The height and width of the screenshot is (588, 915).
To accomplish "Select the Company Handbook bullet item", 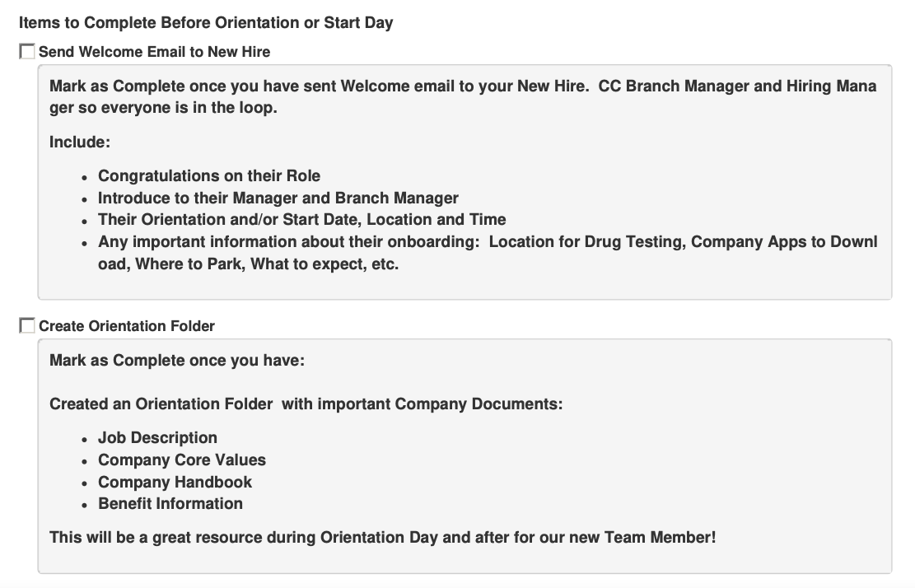I will [x=175, y=482].
